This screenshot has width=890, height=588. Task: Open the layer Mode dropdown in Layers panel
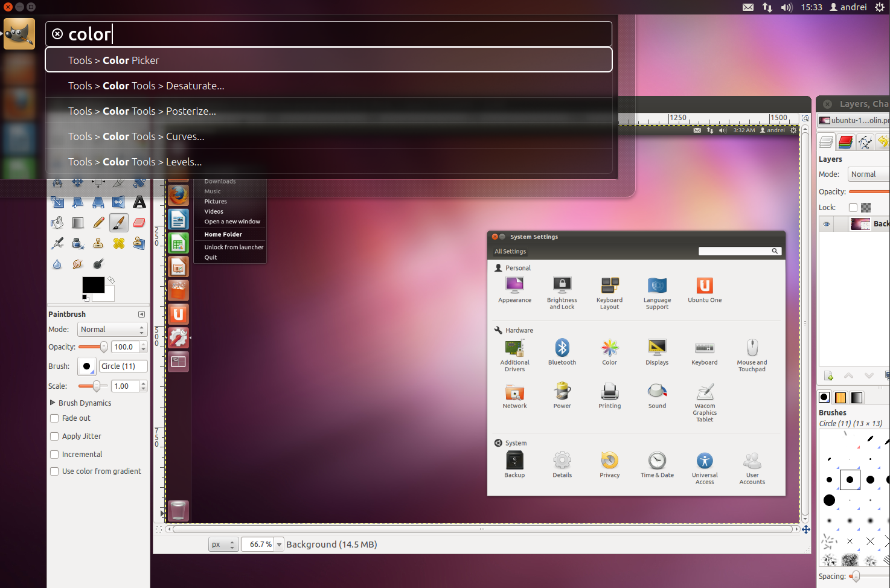[868, 174]
